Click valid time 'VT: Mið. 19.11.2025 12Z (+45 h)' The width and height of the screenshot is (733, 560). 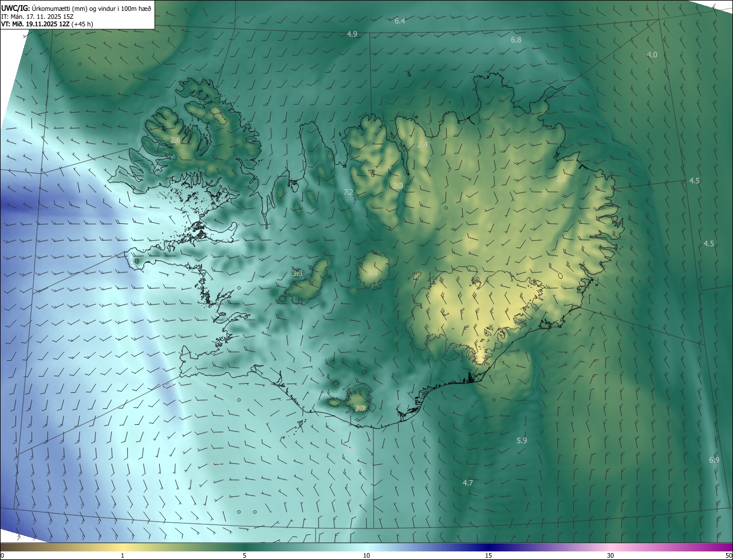tap(48, 24)
